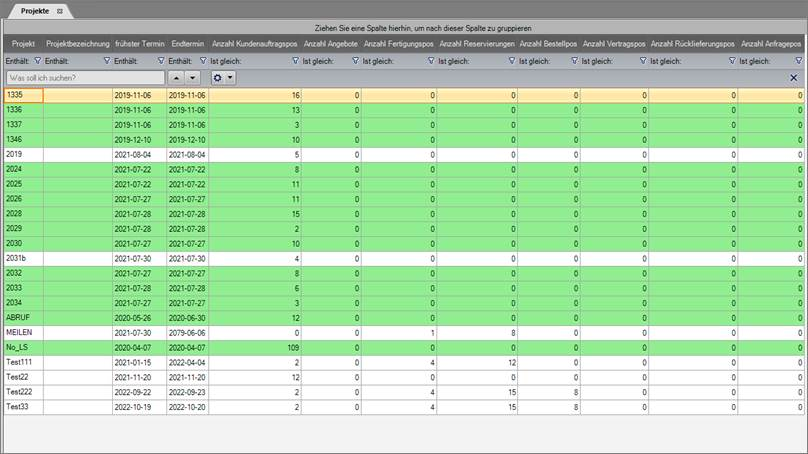Click the filter icon for Endtermin column
Image resolution: width=808 pixels, height=454 pixels.
[x=202, y=61]
